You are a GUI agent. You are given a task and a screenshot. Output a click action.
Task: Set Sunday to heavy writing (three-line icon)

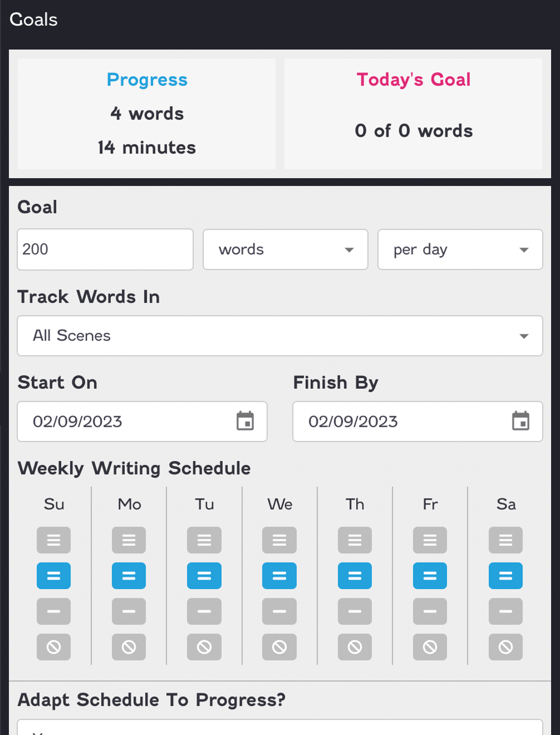[x=54, y=540]
